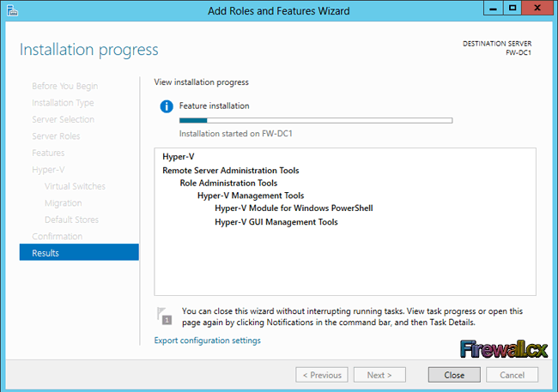The width and height of the screenshot is (558, 392).
Task: Click the feature installation progress bar
Action: pyautogui.click(x=316, y=121)
